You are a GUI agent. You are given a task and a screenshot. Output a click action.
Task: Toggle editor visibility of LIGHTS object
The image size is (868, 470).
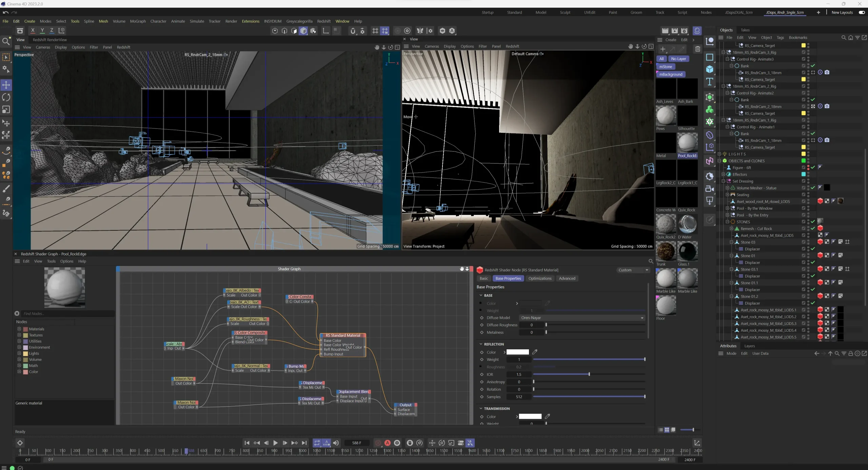808,153
